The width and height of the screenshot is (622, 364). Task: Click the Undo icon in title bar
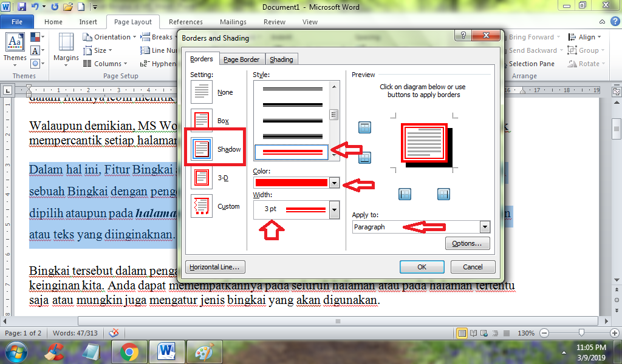[x=35, y=6]
